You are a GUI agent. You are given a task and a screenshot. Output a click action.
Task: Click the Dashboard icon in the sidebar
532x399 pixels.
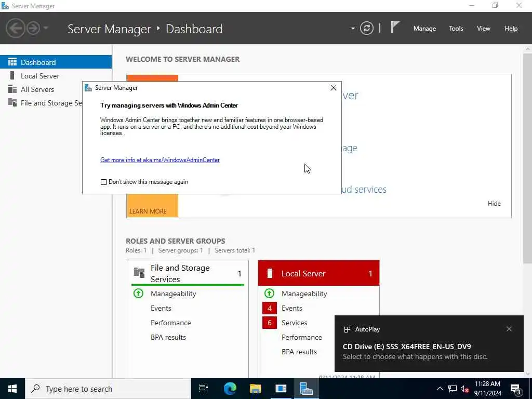point(12,62)
